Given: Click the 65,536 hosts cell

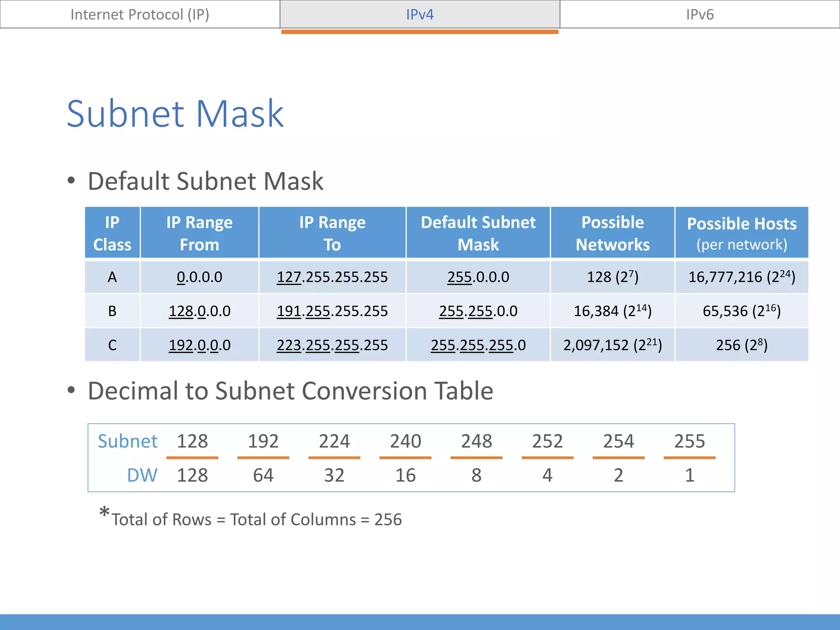Looking at the screenshot, I should click(742, 311).
